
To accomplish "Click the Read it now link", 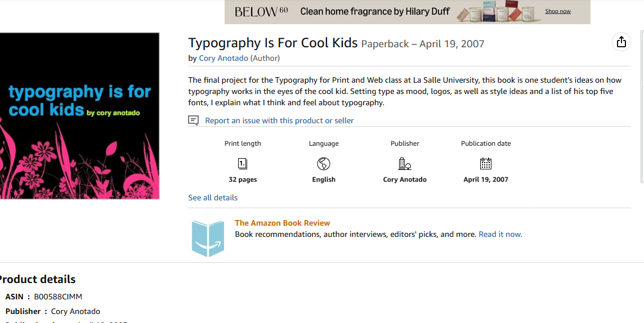I will [x=500, y=234].
